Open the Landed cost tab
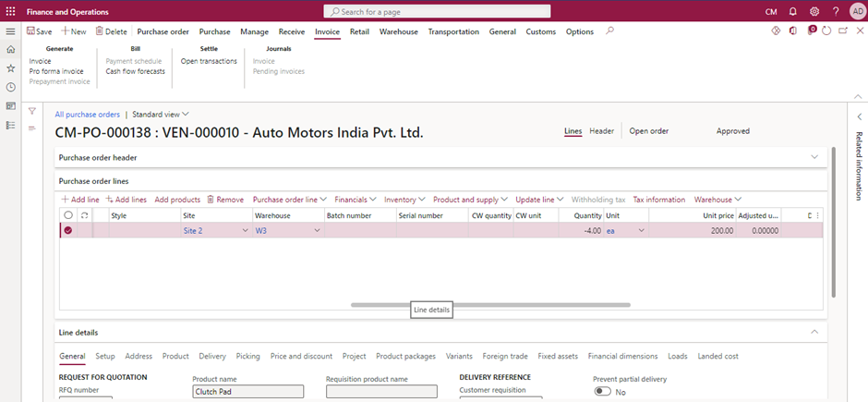 click(718, 356)
